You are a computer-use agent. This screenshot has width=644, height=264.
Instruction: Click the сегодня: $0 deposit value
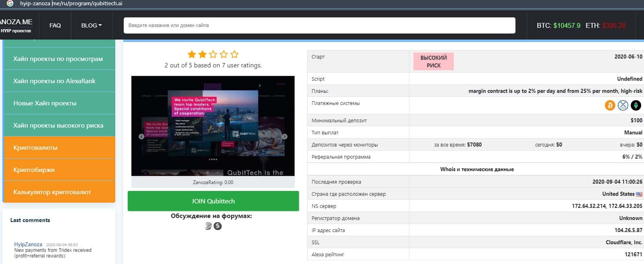pyautogui.click(x=548, y=145)
